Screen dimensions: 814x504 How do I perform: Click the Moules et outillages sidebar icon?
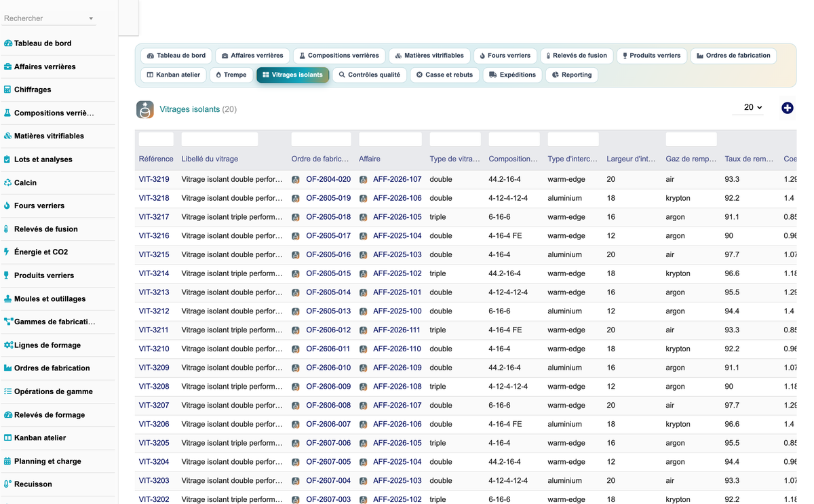(x=8, y=298)
